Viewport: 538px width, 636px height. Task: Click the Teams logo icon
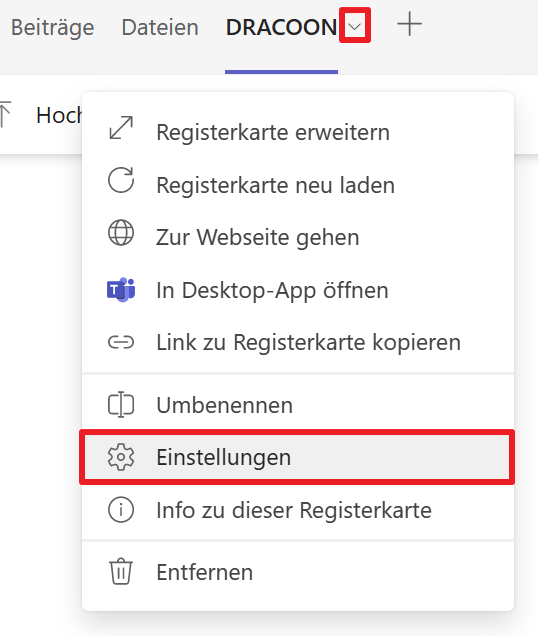point(121,290)
